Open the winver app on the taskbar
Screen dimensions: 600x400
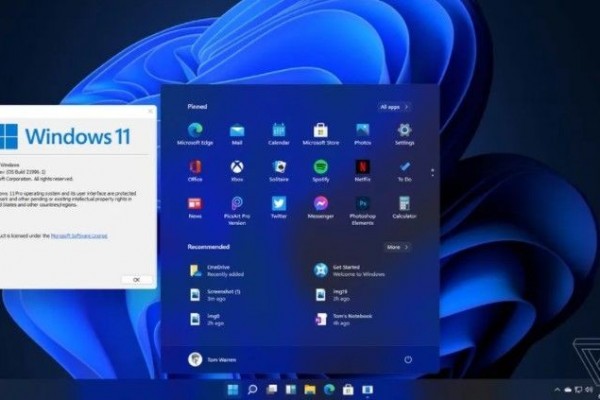pos(367,390)
